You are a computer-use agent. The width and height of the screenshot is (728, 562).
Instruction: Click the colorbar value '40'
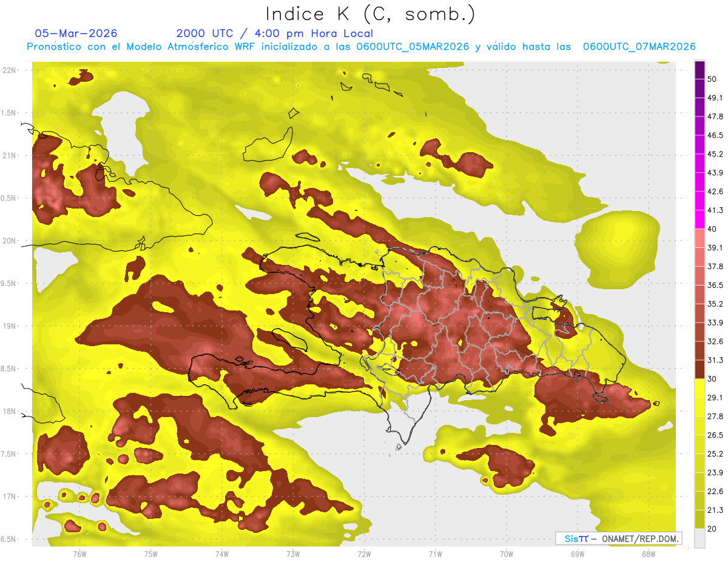pyautogui.click(x=713, y=229)
